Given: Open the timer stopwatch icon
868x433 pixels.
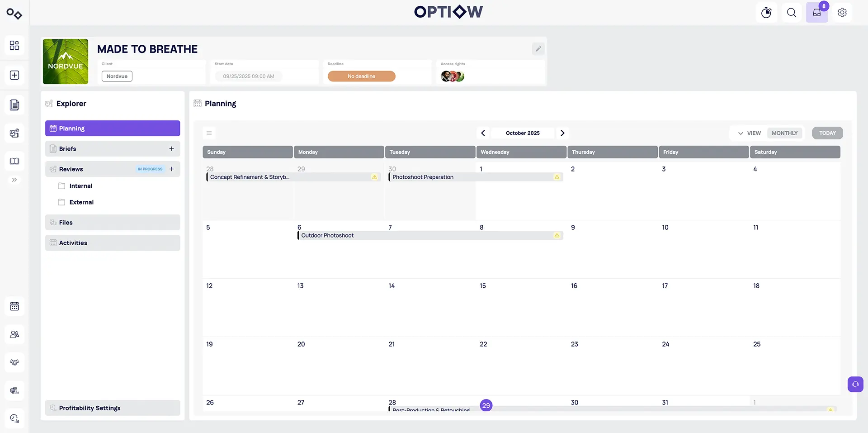Looking at the screenshot, I should pos(766,13).
